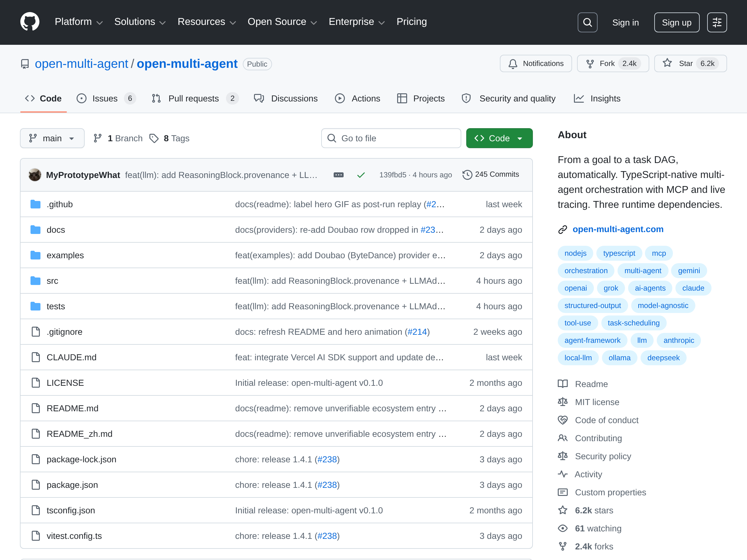
Task: Click the ollama topic tag
Action: (x=619, y=358)
